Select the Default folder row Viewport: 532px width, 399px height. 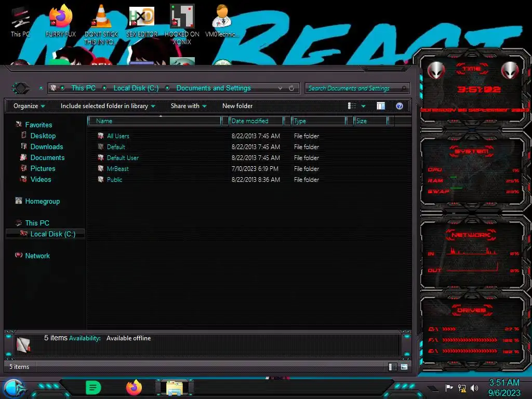(x=116, y=147)
